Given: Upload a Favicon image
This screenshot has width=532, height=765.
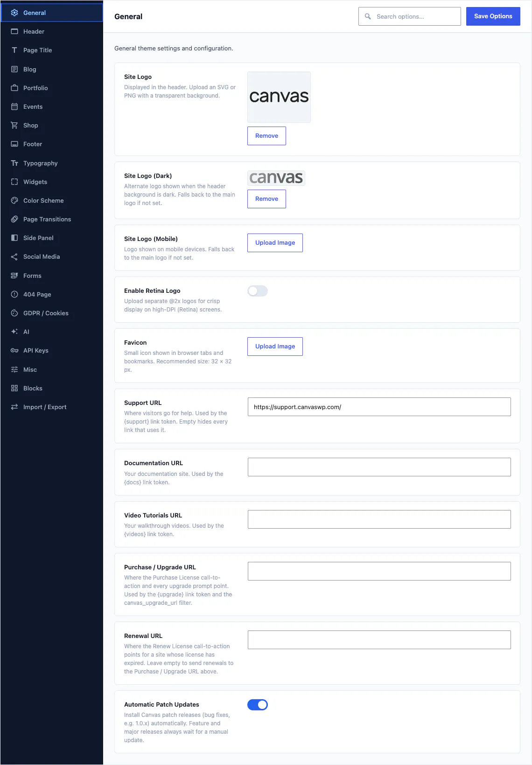Looking at the screenshot, I should click(x=275, y=347).
